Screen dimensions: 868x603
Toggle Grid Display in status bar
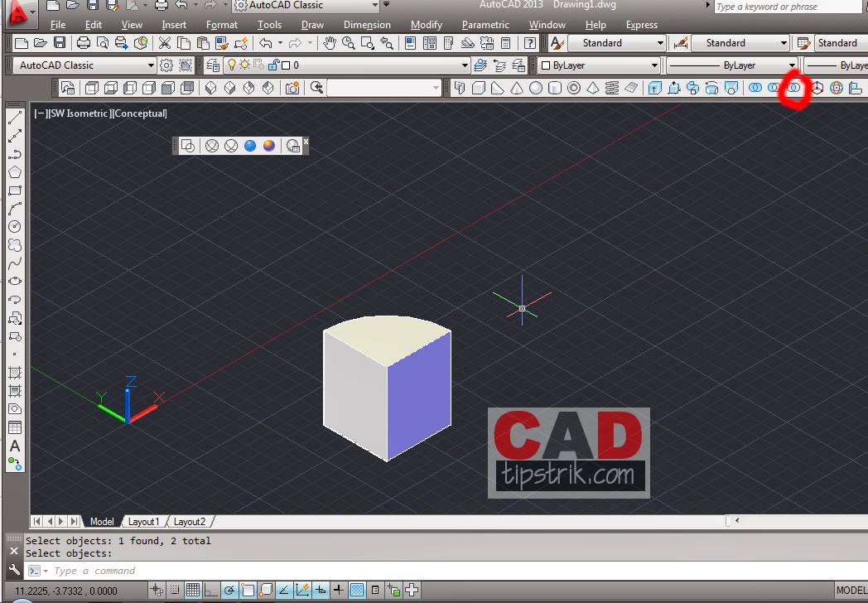coord(192,591)
